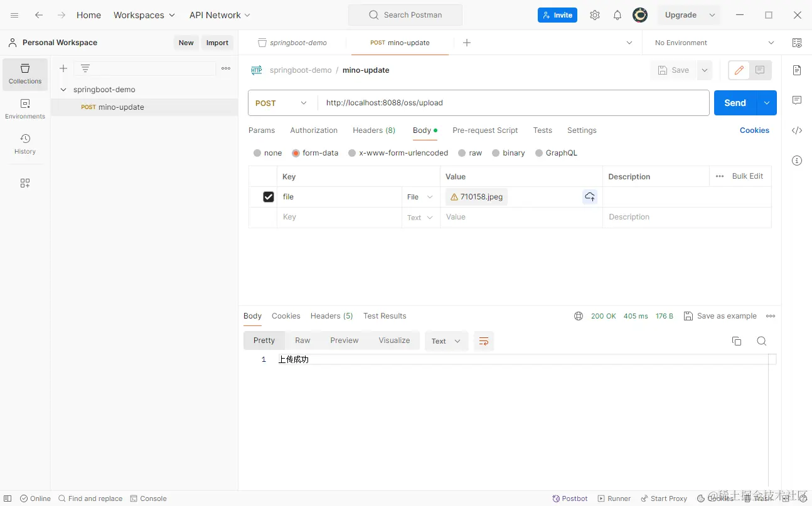This screenshot has height=506, width=812.
Task: Open code snippet icon in right sidebar
Action: click(797, 130)
